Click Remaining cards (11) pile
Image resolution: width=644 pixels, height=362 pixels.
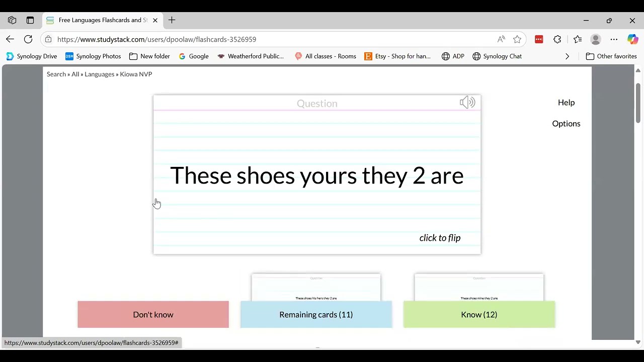(316, 314)
